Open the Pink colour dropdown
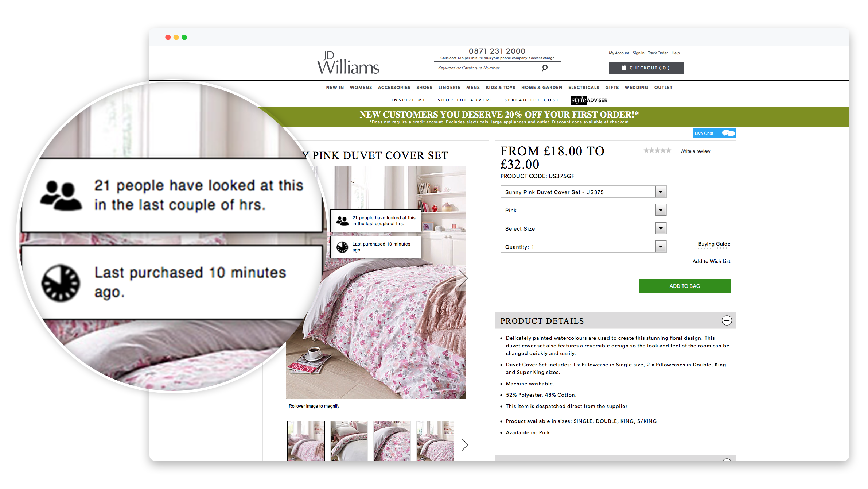 pos(583,210)
